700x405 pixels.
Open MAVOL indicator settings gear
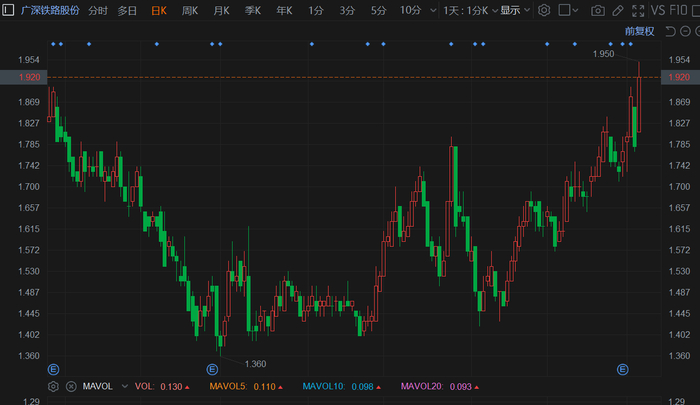pyautogui.click(x=54, y=386)
